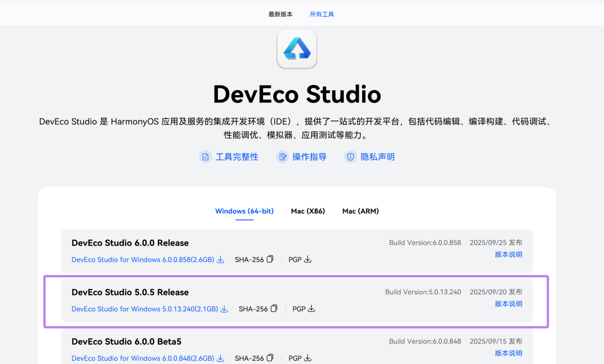Select Mac (ARM) platform tab

361,211
